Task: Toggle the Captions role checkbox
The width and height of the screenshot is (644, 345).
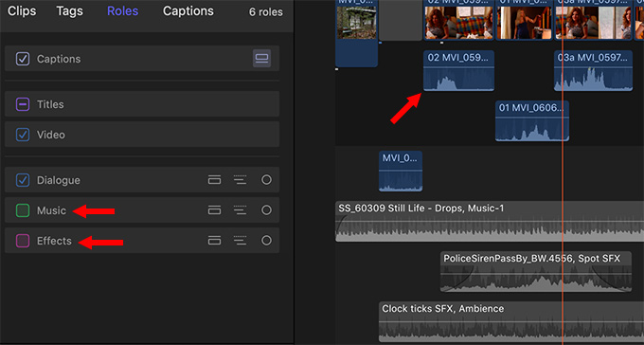Action: (x=23, y=59)
